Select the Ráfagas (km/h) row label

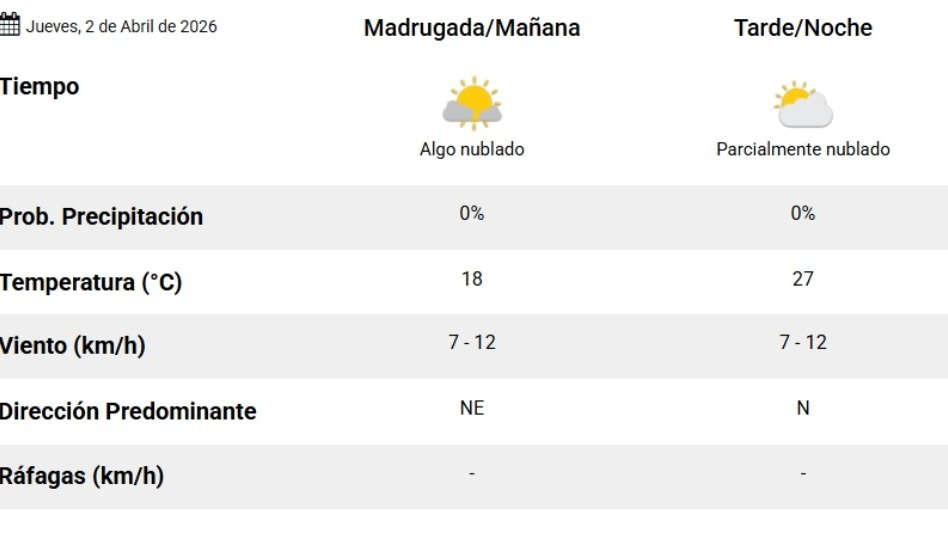[82, 477]
